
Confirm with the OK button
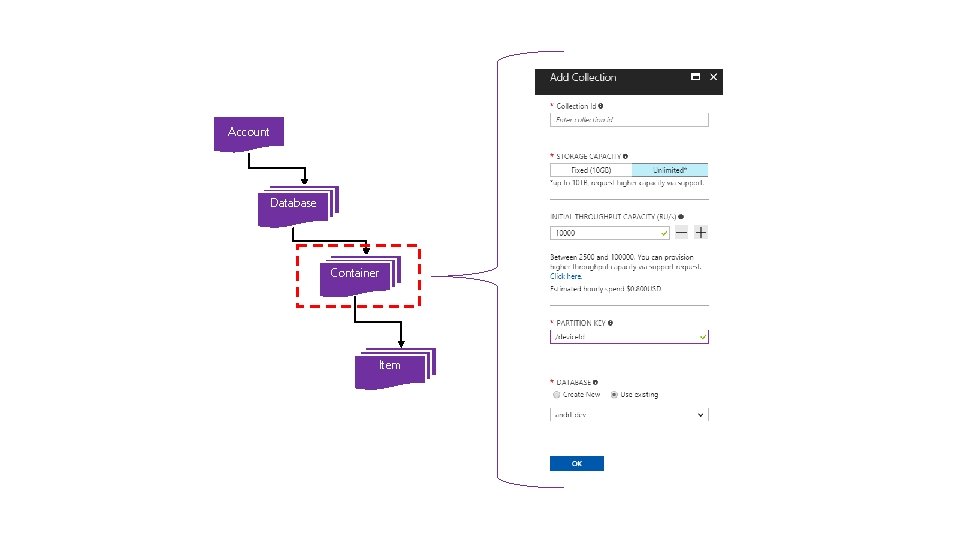pos(577,463)
